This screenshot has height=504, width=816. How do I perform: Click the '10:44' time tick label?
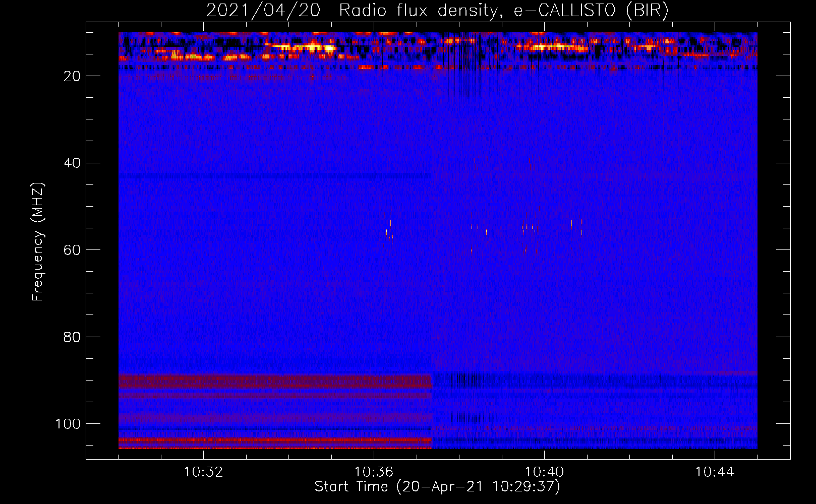pos(715,472)
